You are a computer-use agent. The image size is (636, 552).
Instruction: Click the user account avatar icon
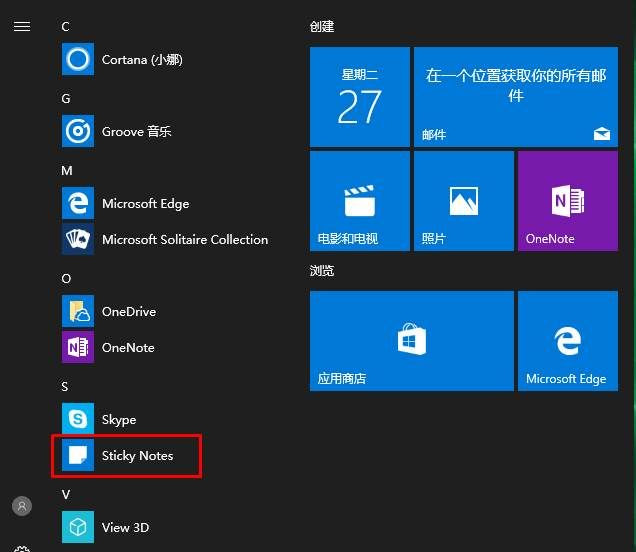tap(21, 506)
